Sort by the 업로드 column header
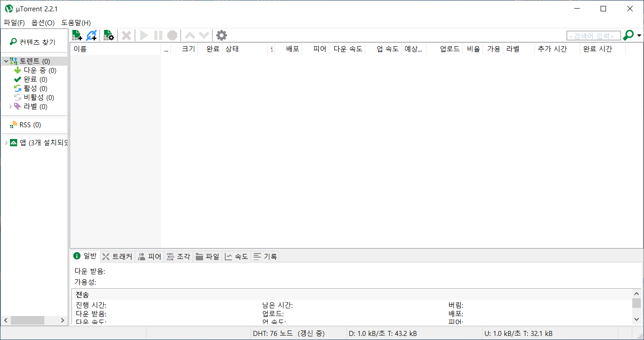 pos(445,49)
